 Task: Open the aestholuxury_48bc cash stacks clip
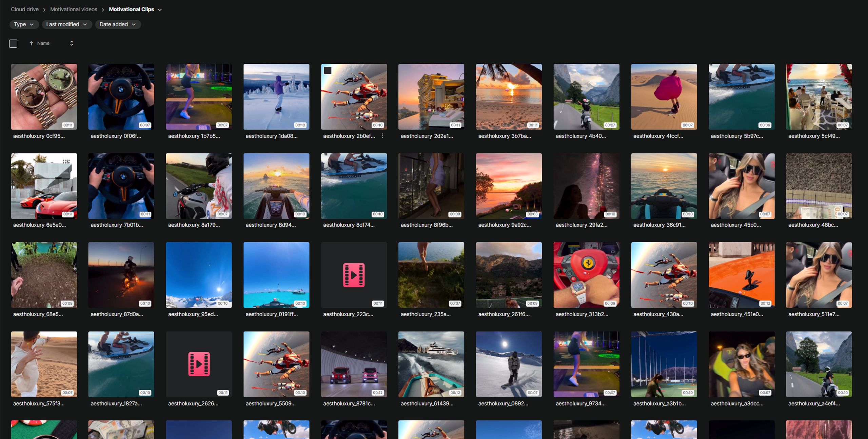pos(819,186)
